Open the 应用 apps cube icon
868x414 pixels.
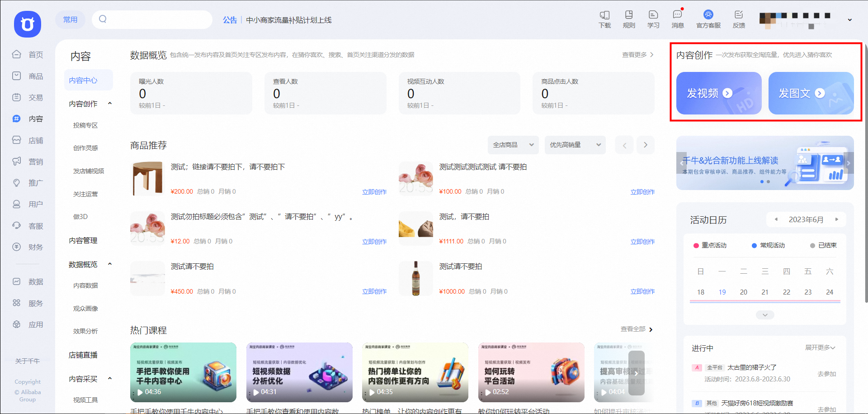pos(17,324)
